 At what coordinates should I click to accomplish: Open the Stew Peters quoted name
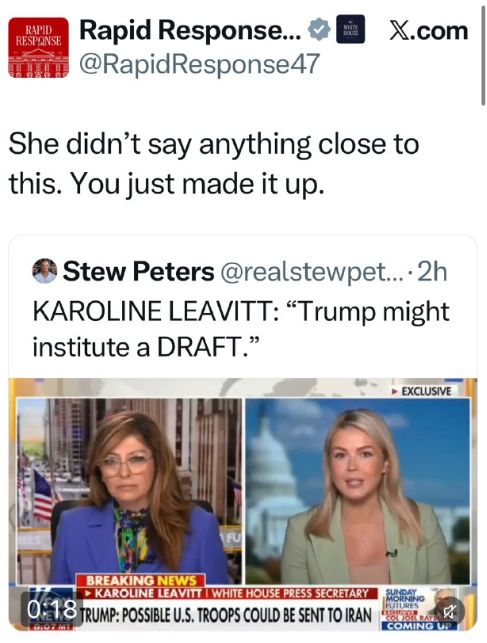click(139, 271)
